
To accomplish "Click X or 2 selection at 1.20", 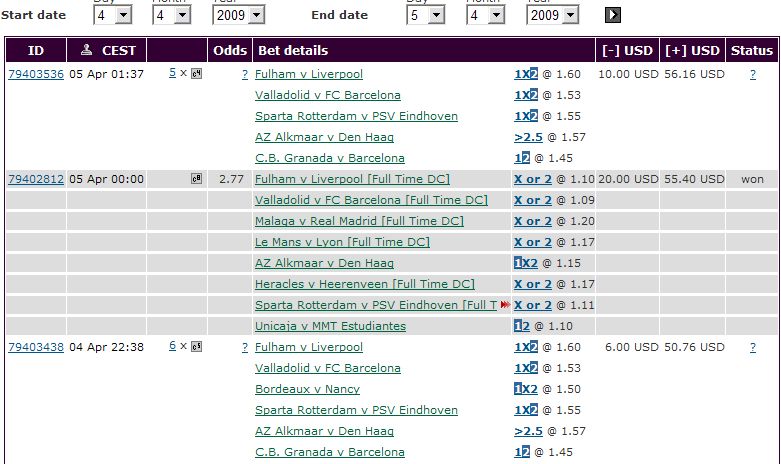I will tap(532, 221).
